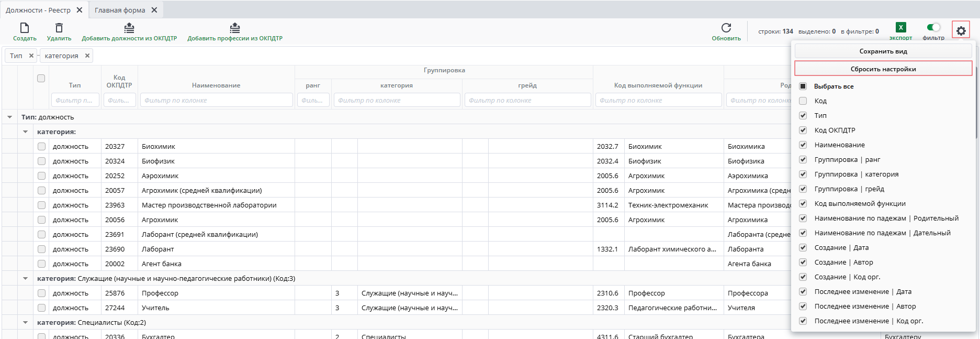Remove the категория grouping chip
Image resolution: width=980 pixels, height=339 pixels.
click(87, 56)
